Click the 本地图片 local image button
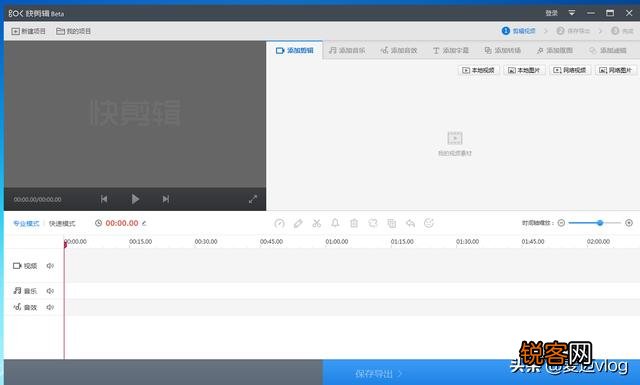640x385 pixels. click(524, 70)
